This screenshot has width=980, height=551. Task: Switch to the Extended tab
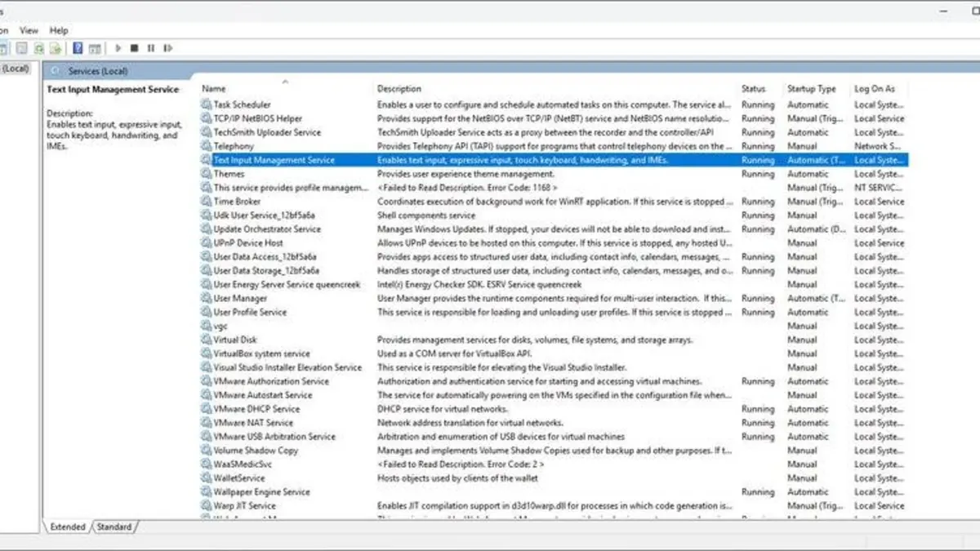click(x=68, y=527)
